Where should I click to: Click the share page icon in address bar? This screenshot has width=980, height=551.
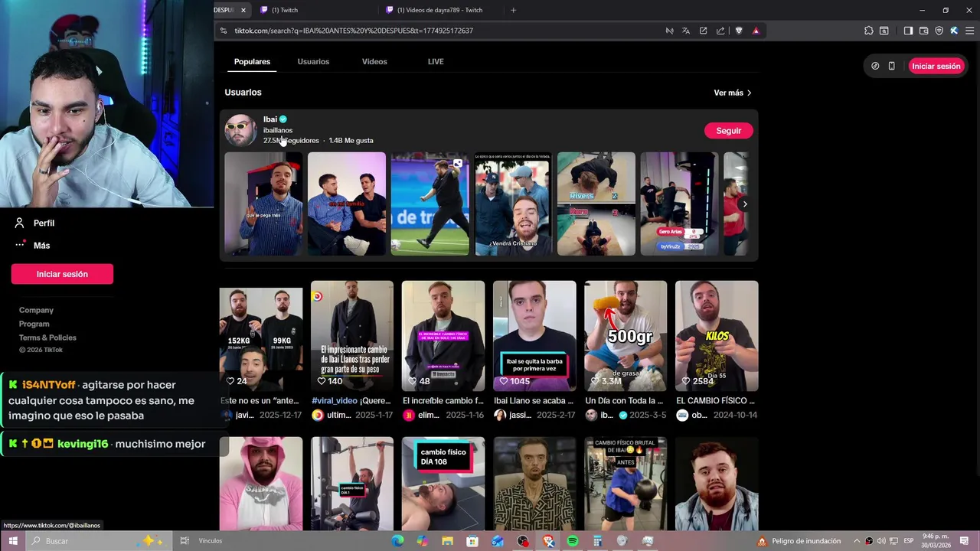point(720,31)
